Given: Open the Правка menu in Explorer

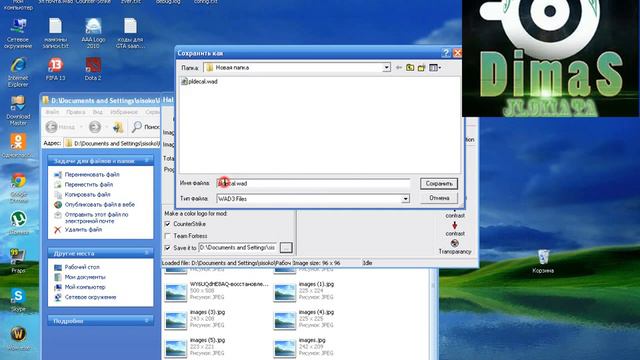Looking at the screenshot, I should [x=76, y=112].
